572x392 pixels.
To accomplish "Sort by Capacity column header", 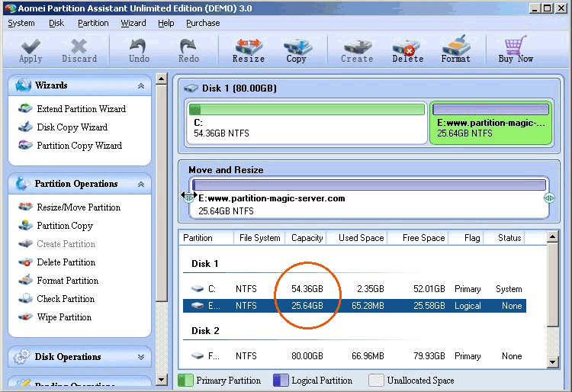I will pos(306,238).
